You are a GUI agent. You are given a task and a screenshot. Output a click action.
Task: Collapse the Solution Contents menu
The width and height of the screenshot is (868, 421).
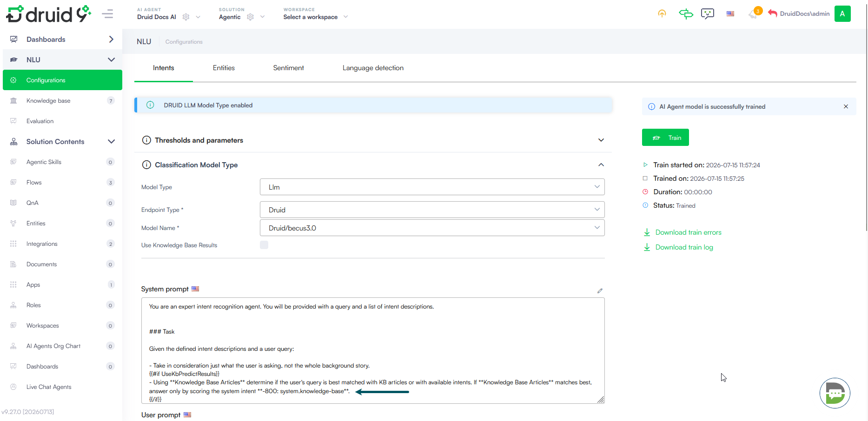click(111, 141)
